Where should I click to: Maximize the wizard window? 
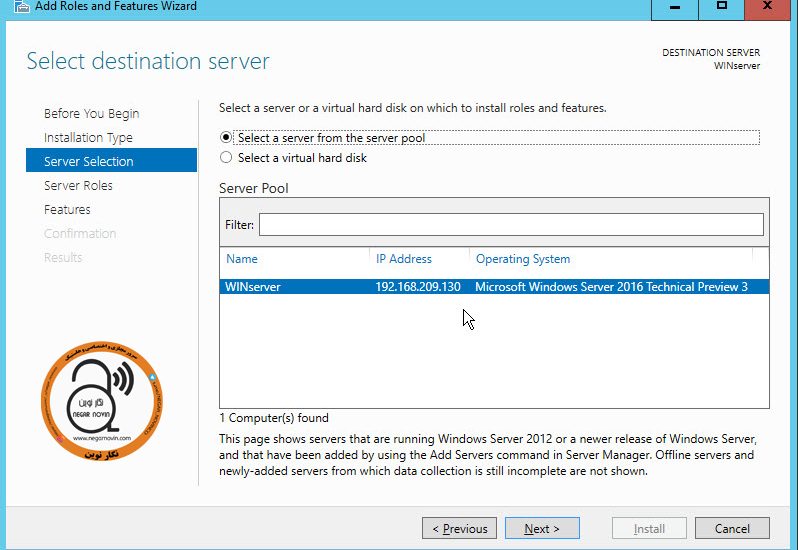[x=721, y=8]
